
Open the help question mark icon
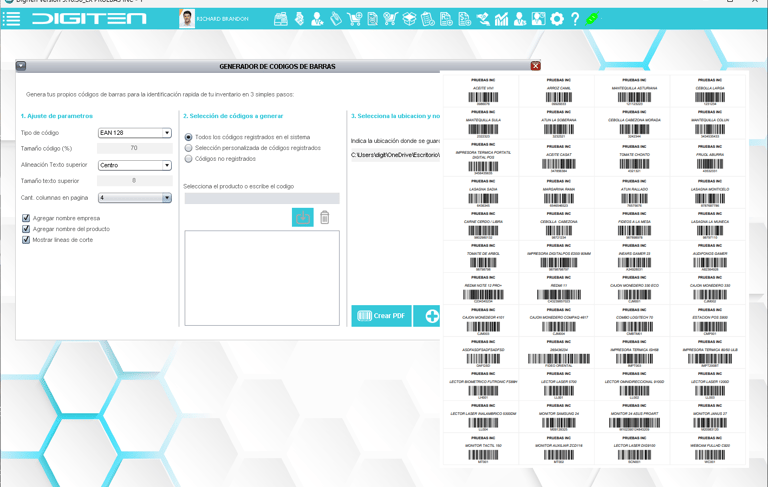pos(575,19)
